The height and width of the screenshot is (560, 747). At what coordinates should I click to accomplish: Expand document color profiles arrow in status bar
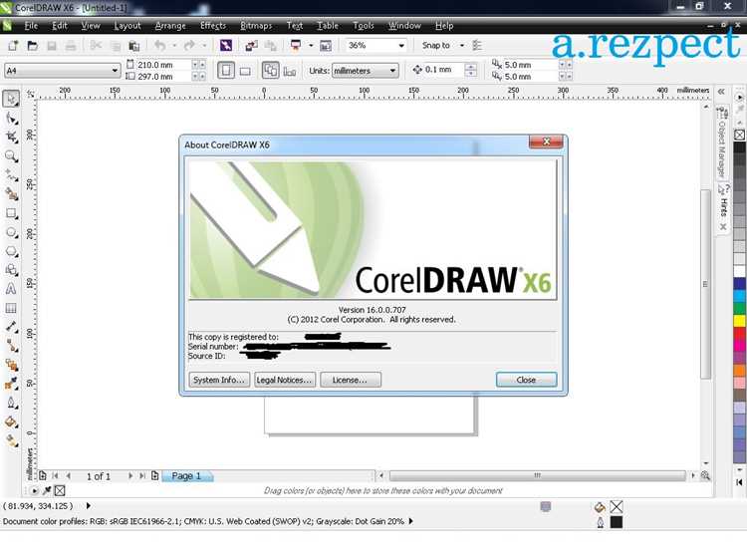click(410, 521)
